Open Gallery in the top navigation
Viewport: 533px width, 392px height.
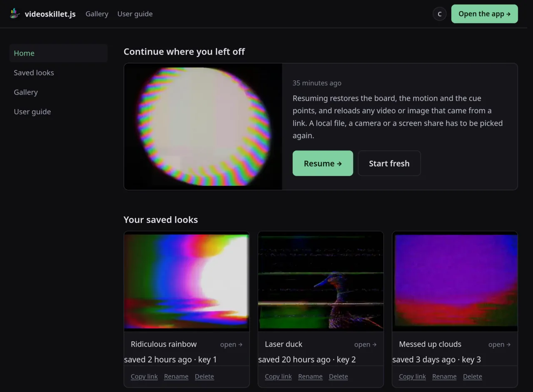[97, 14]
